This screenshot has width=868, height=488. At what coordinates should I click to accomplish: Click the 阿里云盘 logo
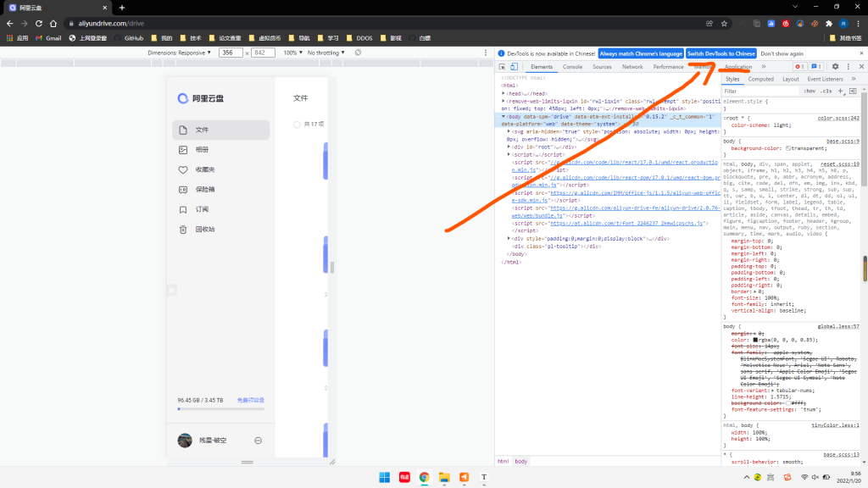[x=200, y=98]
